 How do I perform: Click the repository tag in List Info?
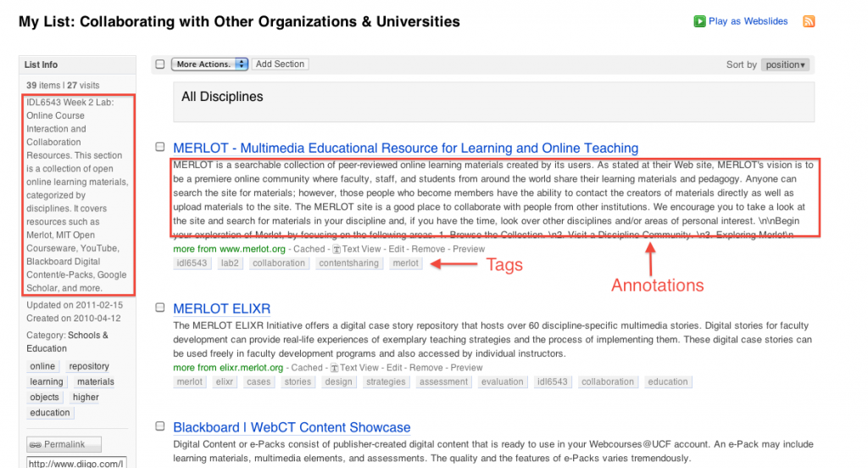(89, 366)
